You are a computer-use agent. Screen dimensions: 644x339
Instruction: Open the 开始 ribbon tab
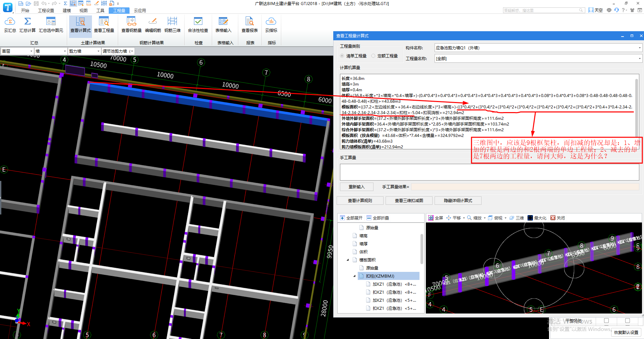click(25, 10)
